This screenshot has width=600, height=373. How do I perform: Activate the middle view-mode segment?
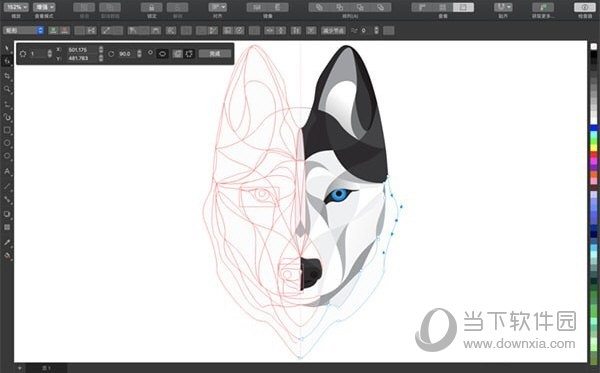pos(443,7)
